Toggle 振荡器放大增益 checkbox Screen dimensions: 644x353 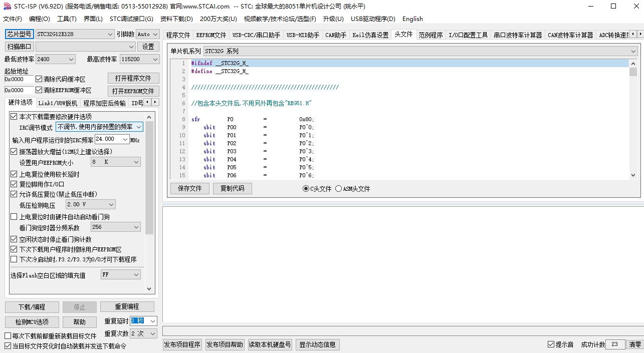click(14, 151)
